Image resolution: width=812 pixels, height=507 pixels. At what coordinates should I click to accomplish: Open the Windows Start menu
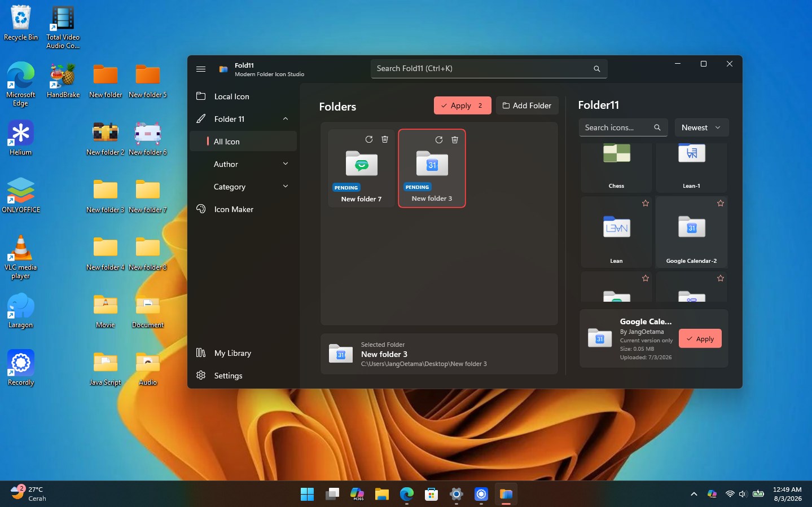(x=307, y=494)
